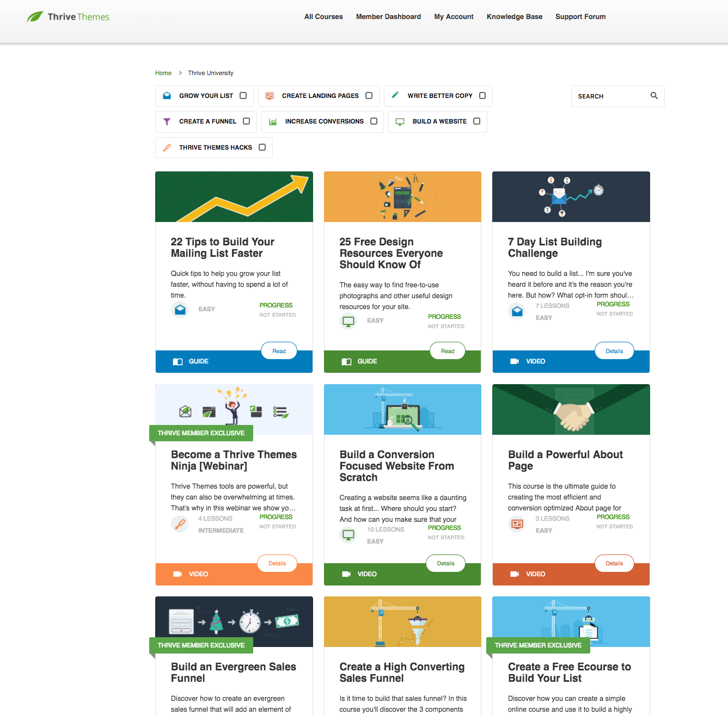Click the search magnifying glass icon

654,96
